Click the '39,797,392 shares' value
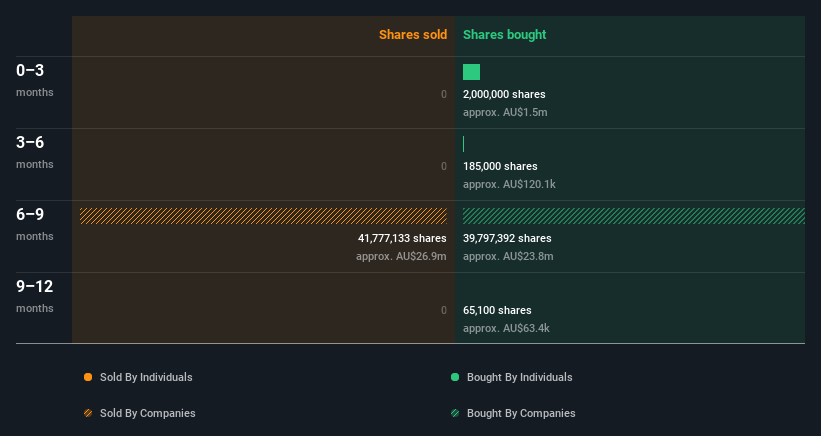Viewport: 821px width, 436px height. coord(507,238)
